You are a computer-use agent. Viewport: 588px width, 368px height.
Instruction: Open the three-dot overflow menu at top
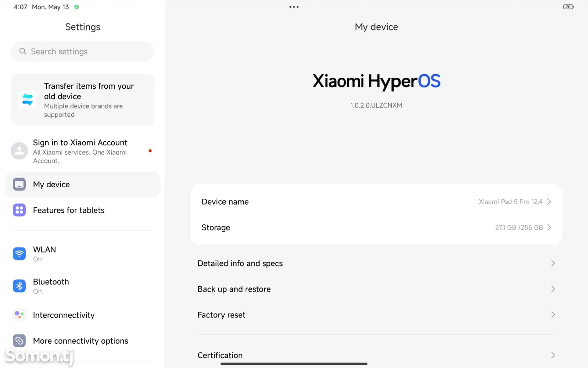tap(294, 7)
